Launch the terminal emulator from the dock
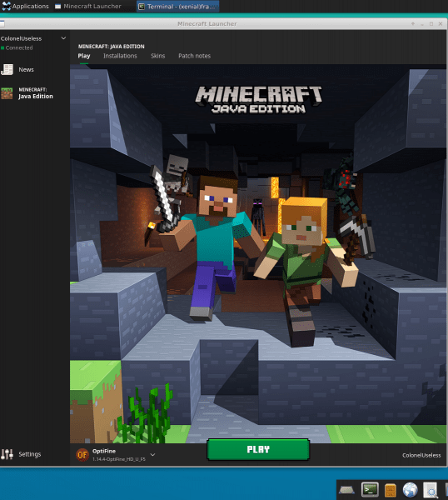Screen dimensions: 448x500 [370, 490]
